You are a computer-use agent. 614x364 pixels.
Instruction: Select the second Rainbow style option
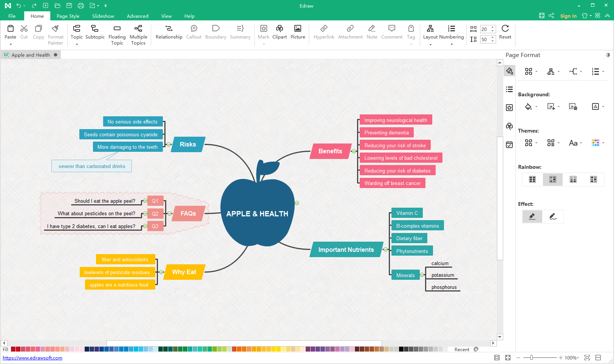point(552,179)
